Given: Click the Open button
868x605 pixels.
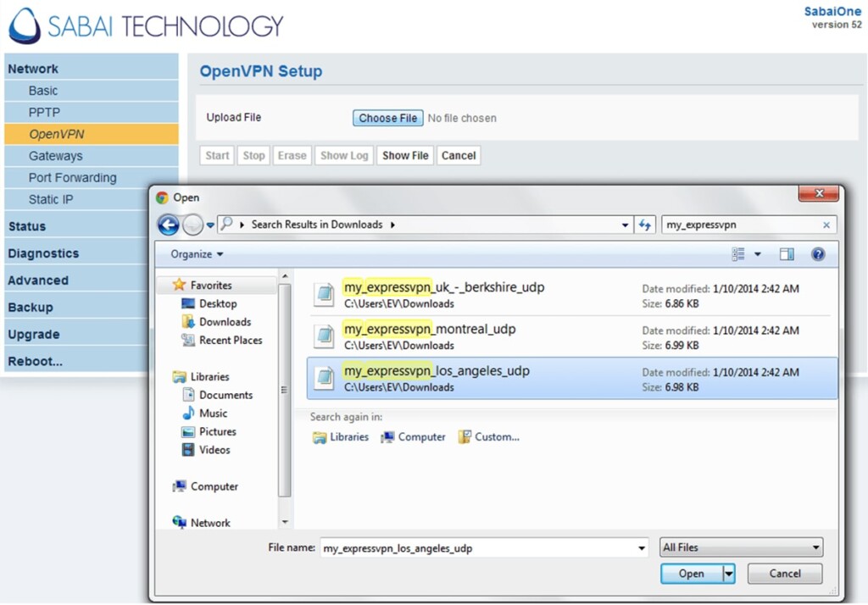Looking at the screenshot, I should pos(692,574).
